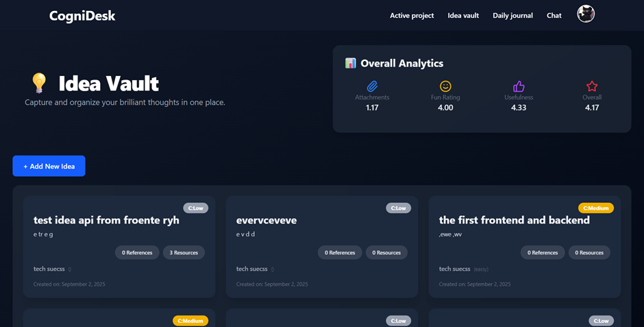Viewport: 644px width, 327px height.
Task: Click the C:Low tag on evervceveve card
Action: coord(399,208)
